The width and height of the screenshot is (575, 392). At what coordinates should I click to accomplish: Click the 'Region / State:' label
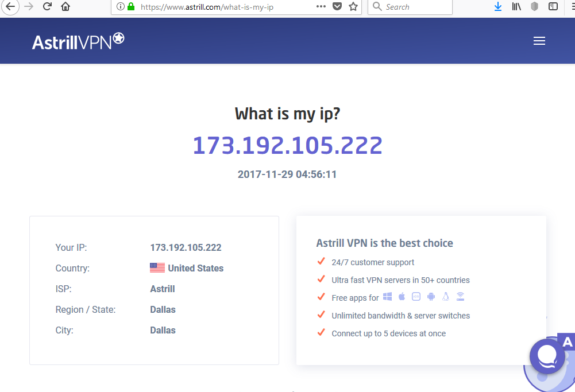point(86,310)
